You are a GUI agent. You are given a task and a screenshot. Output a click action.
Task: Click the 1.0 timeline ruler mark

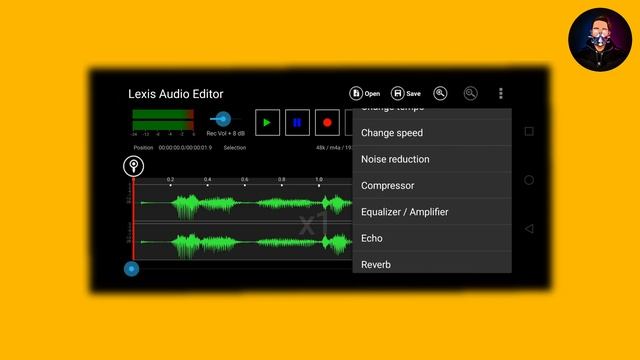319,180
